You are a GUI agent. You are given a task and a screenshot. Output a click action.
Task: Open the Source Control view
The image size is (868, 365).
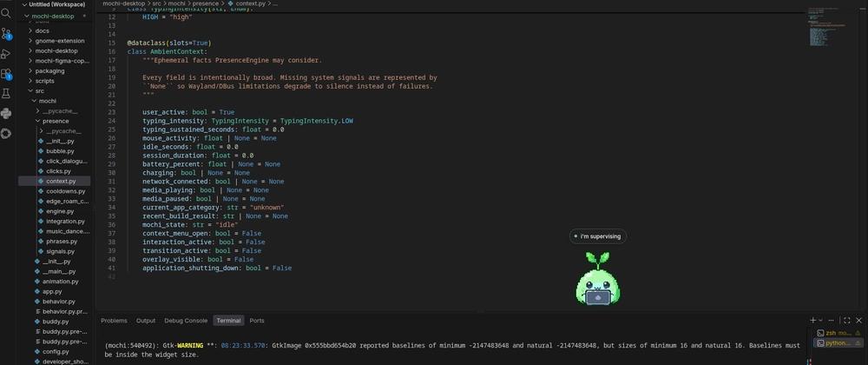(6, 34)
